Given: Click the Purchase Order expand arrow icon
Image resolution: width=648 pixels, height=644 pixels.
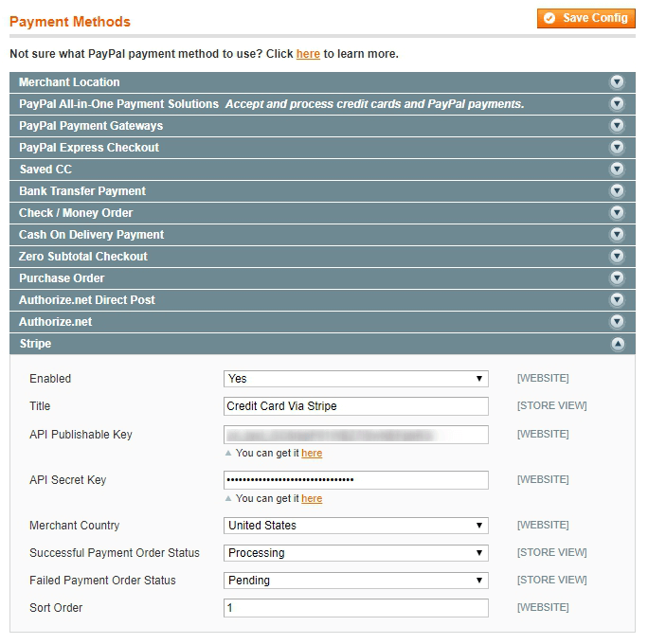Looking at the screenshot, I should pos(618,278).
